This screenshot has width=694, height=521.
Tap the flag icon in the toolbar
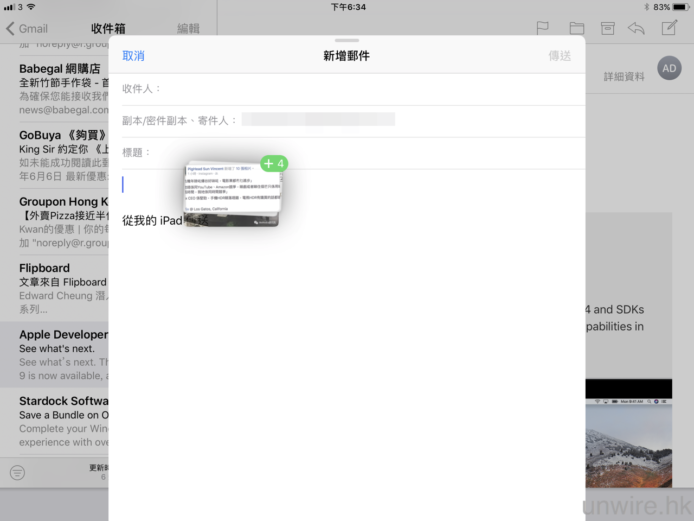point(543,28)
